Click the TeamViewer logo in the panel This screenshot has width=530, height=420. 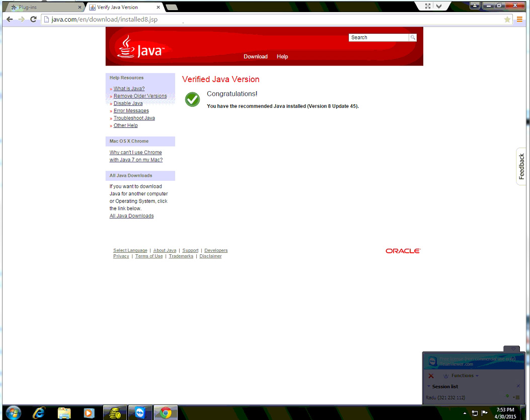pyautogui.click(x=433, y=361)
